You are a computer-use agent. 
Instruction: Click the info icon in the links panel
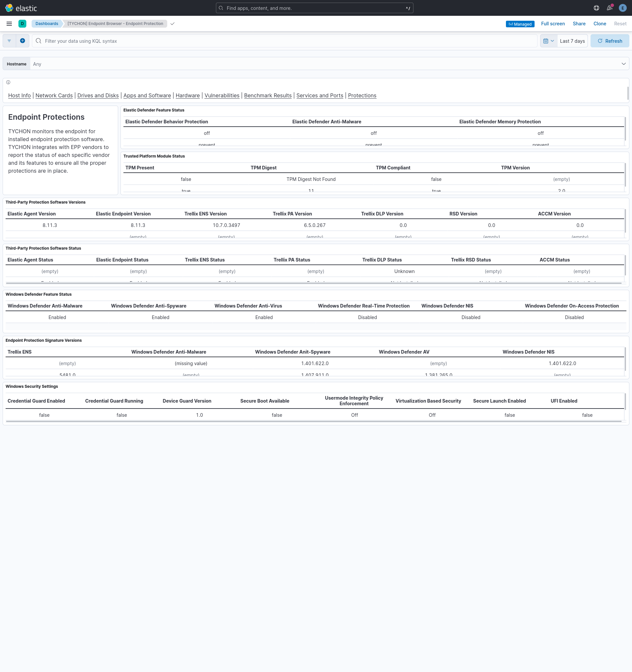click(x=8, y=82)
